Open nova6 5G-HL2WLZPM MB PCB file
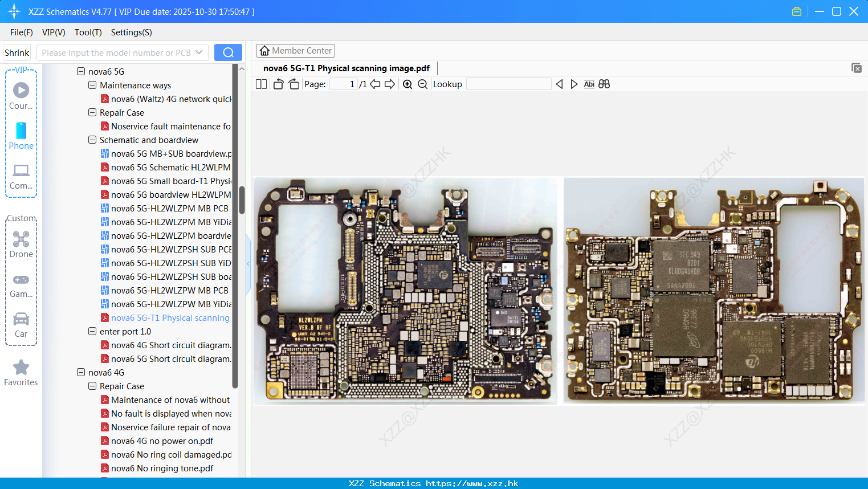The image size is (868, 489). (165, 208)
